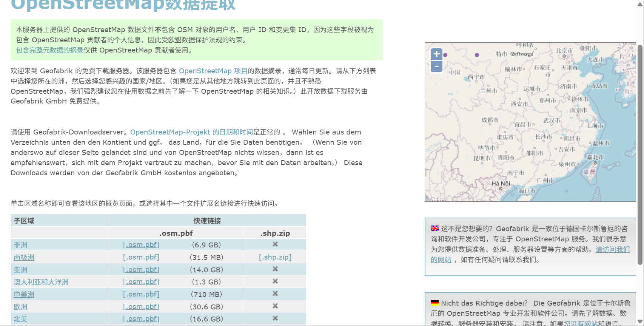The image size is (644, 326).
Task: Click the (710 MB) size for 中美洲
Action: click(x=206, y=294)
